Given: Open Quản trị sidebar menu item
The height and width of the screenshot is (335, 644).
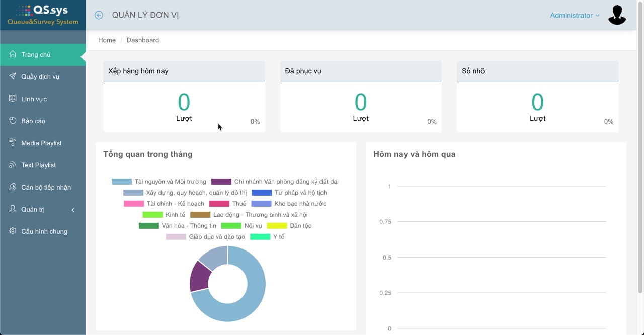Looking at the screenshot, I should click(x=33, y=209).
